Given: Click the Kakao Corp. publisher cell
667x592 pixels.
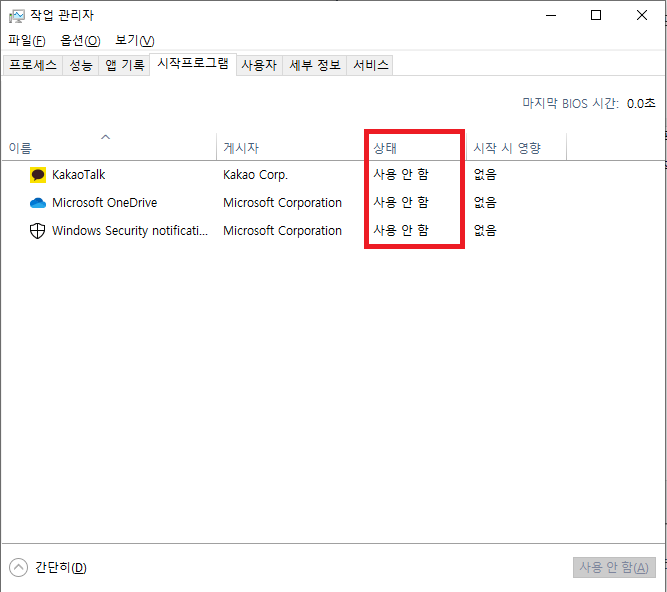Looking at the screenshot, I should (255, 175).
